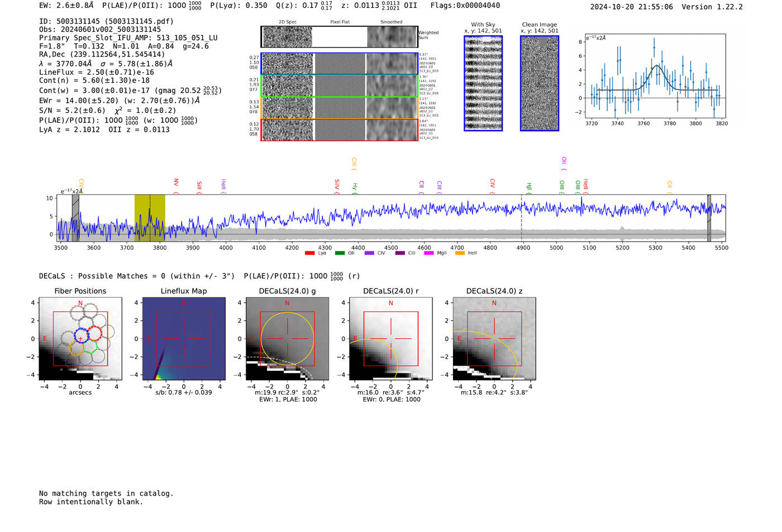Click the black-bordered Weighted Sum spectrum row
This screenshot has width=782, height=532.
pyautogui.click(x=340, y=37)
